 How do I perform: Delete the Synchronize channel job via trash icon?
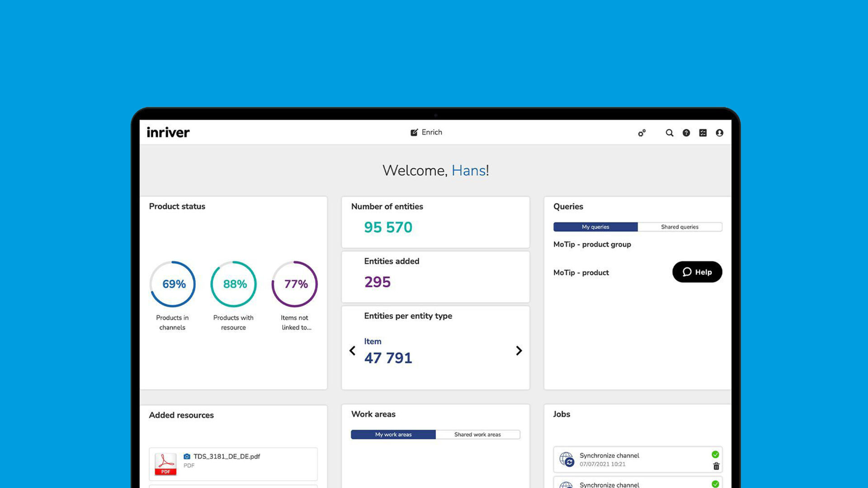pyautogui.click(x=716, y=466)
